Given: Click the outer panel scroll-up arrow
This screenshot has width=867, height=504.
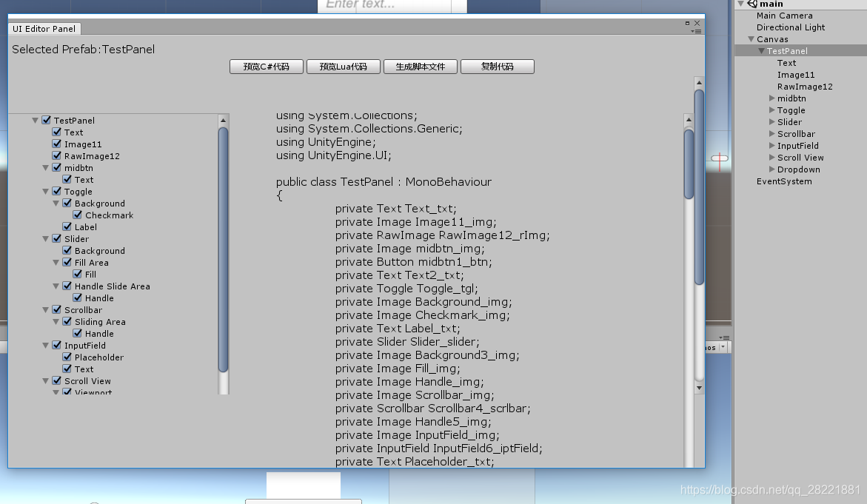Looking at the screenshot, I should pyautogui.click(x=699, y=82).
